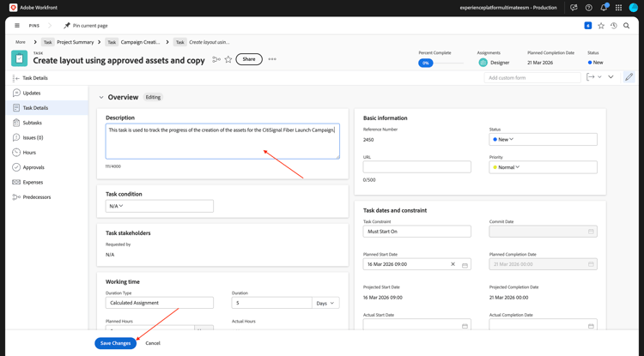
Task: Open the main hamburger menu
Action: pos(17,26)
